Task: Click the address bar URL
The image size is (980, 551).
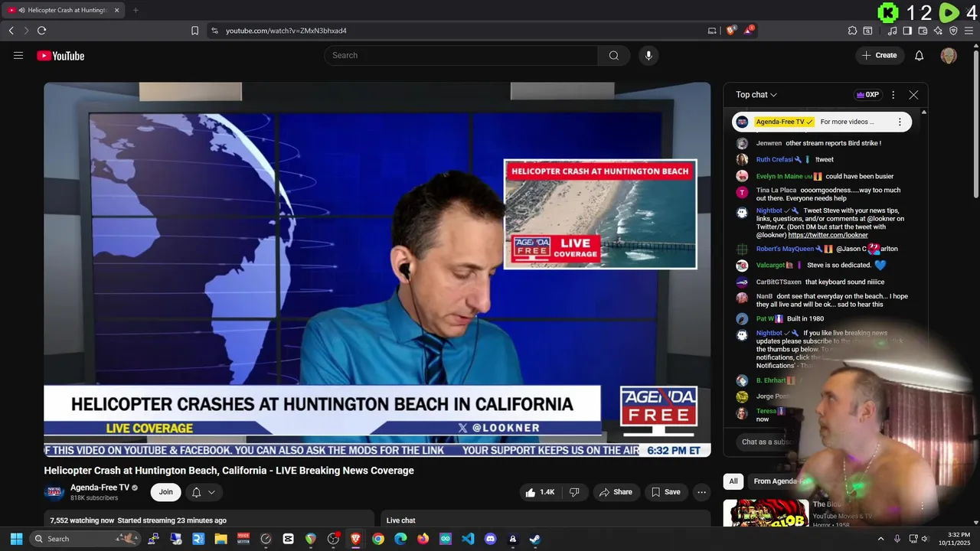Action: [286, 31]
